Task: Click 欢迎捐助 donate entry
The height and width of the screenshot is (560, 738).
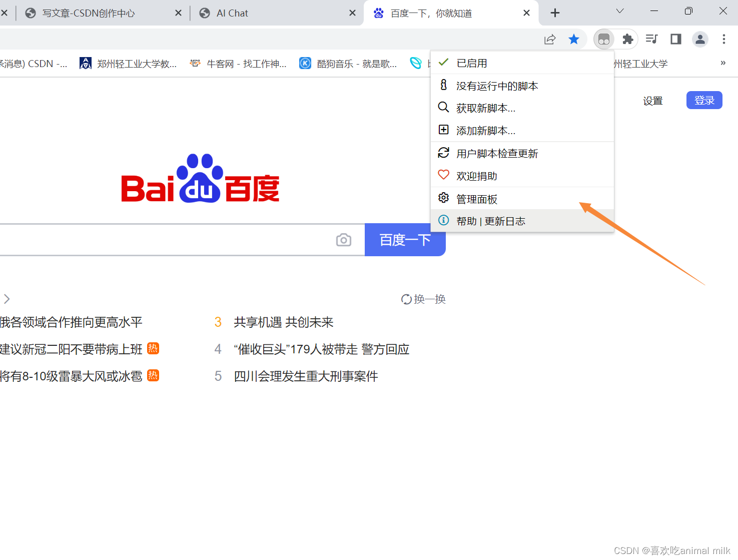Action: (x=522, y=176)
